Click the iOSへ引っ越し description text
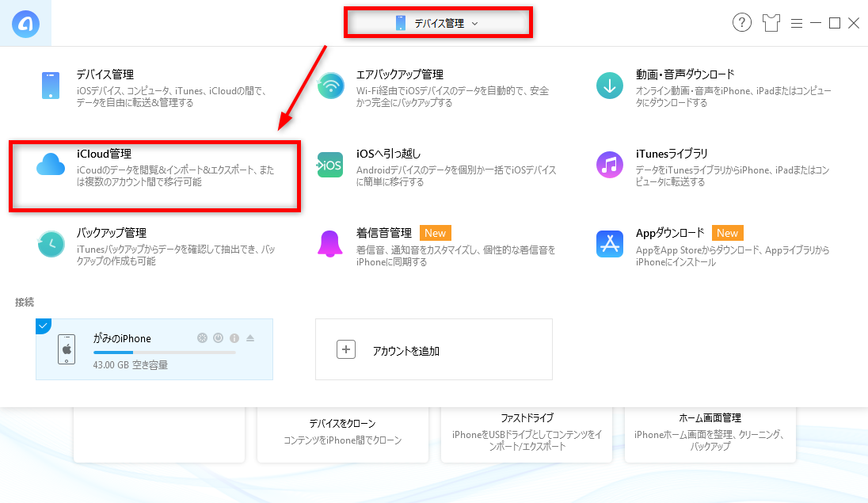Image resolution: width=868 pixels, height=503 pixels. 456,176
